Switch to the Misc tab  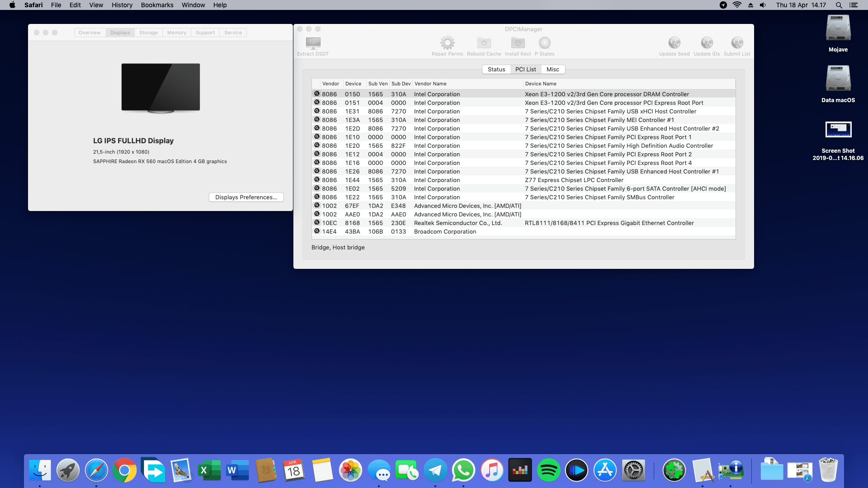pos(552,70)
